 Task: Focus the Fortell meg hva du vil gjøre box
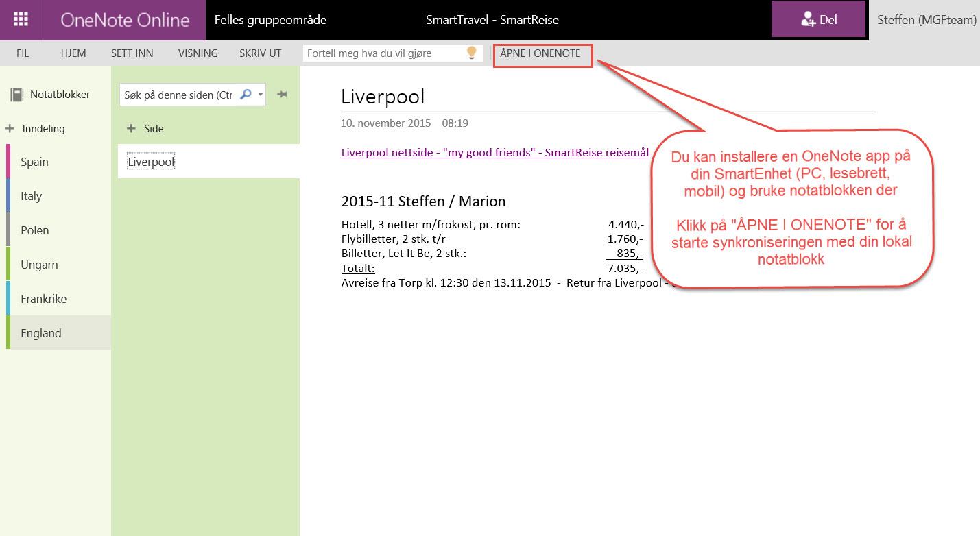pyautogui.click(x=393, y=53)
